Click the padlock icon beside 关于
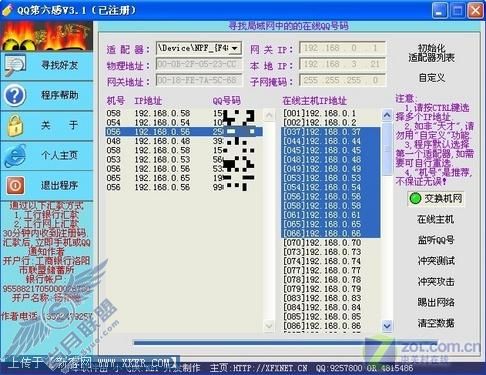Image resolution: width=486 pixels, height=375 pixels. click(15, 125)
